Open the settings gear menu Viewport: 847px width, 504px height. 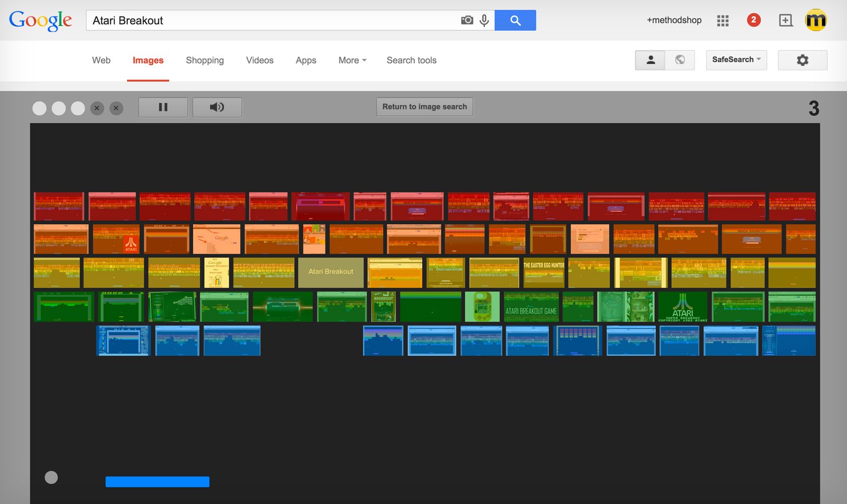tap(803, 60)
